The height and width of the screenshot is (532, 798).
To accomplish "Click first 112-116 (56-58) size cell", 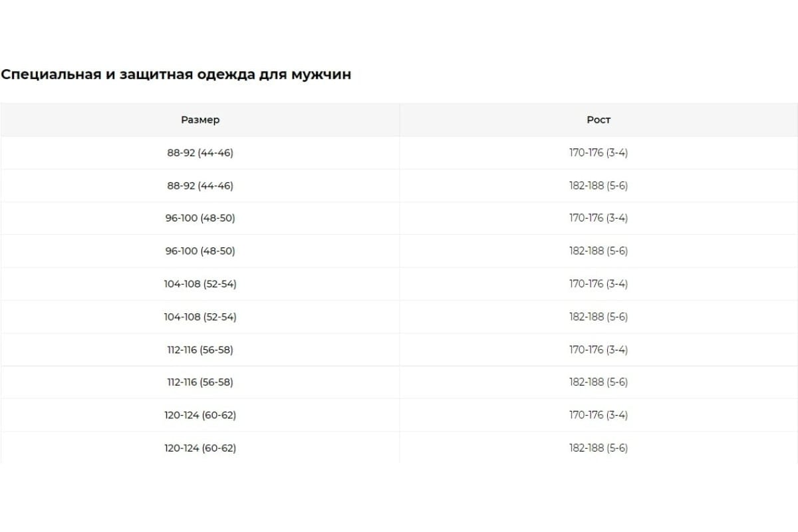I will [x=200, y=349].
